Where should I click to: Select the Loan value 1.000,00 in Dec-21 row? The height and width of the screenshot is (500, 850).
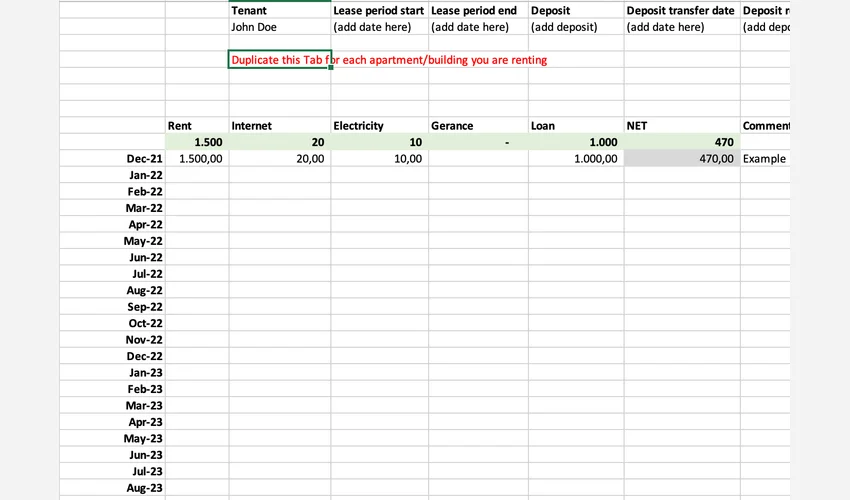coord(575,159)
